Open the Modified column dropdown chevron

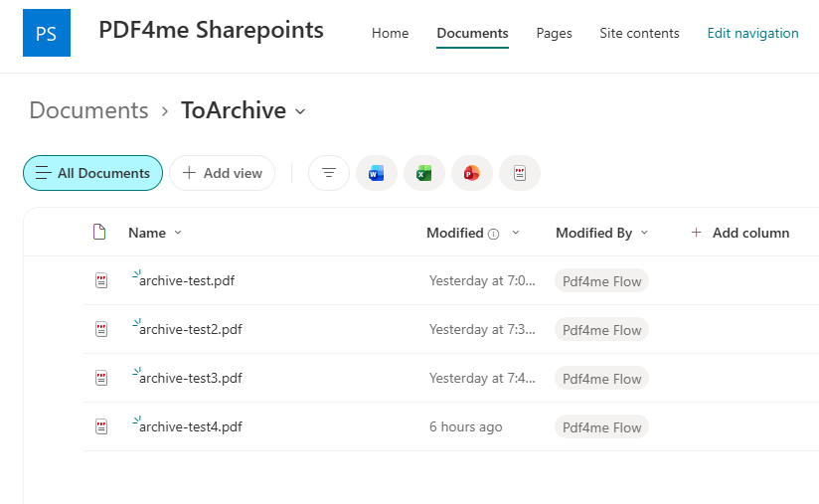[x=516, y=233]
